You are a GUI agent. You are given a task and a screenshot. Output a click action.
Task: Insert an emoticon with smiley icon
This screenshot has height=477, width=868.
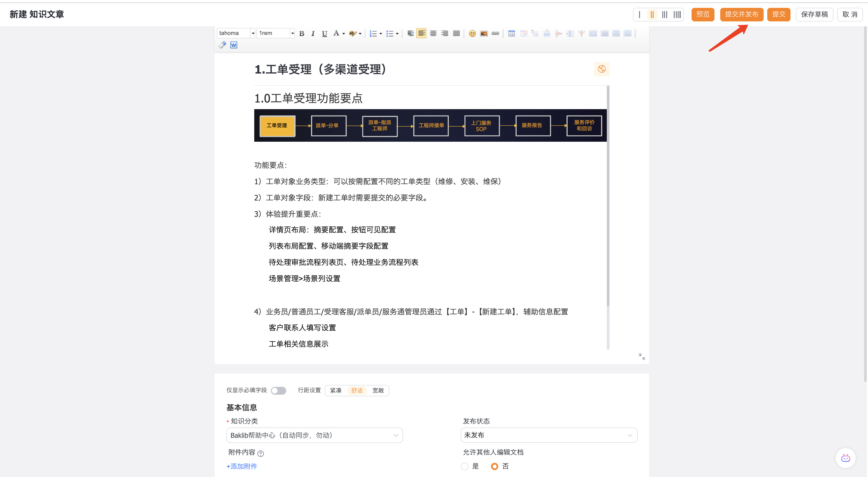(472, 33)
